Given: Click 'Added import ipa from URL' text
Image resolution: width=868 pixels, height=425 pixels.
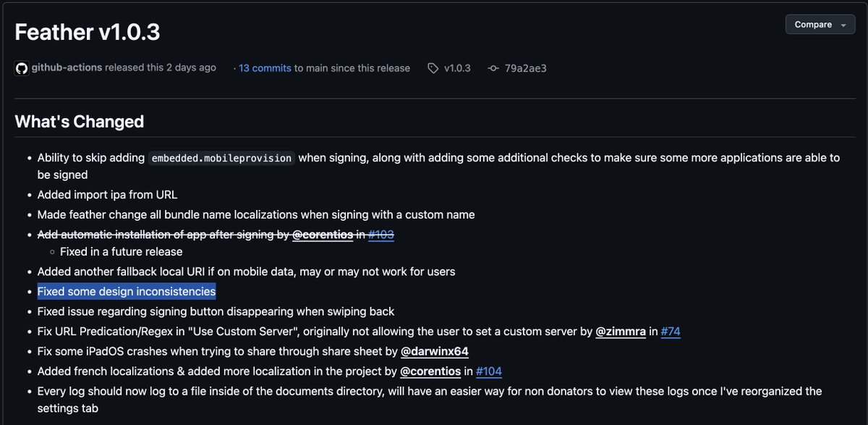Looking at the screenshot, I should tap(107, 194).
